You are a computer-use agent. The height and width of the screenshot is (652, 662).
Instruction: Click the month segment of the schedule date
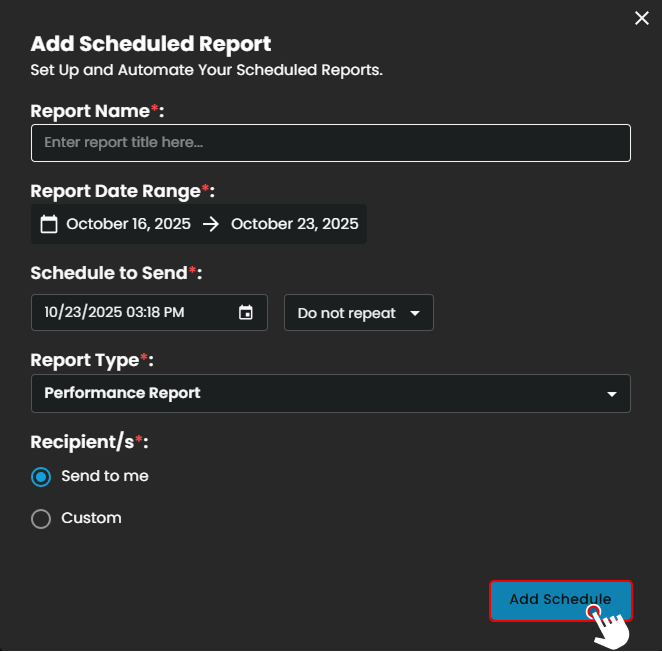[52, 312]
